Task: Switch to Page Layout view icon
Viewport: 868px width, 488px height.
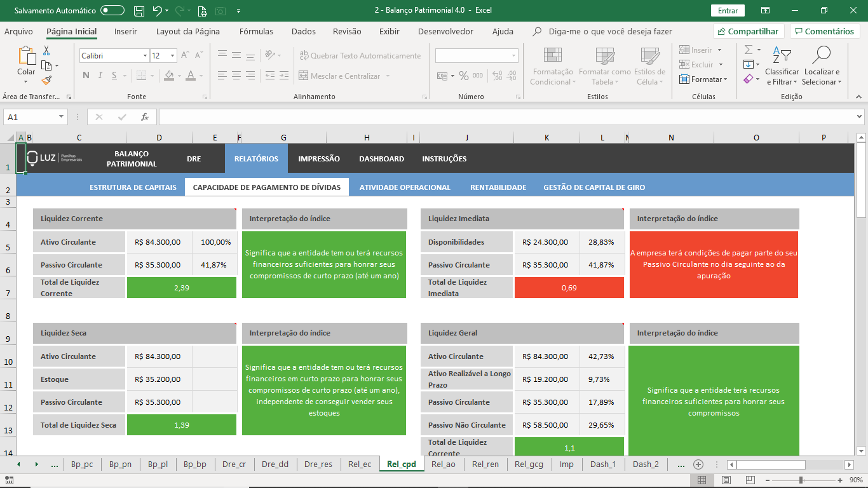Action: coord(726,480)
